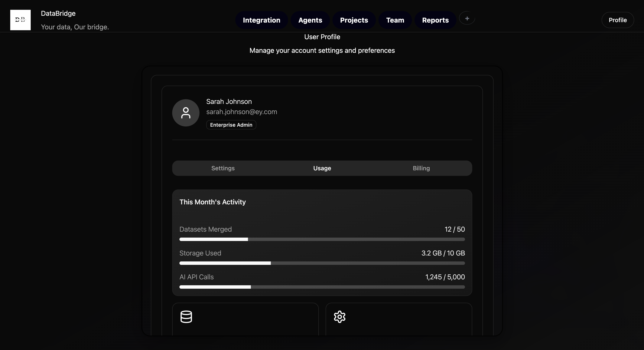Screen dimensions: 644x350
Task: Click the Storage Used progress bar
Action: click(322, 263)
